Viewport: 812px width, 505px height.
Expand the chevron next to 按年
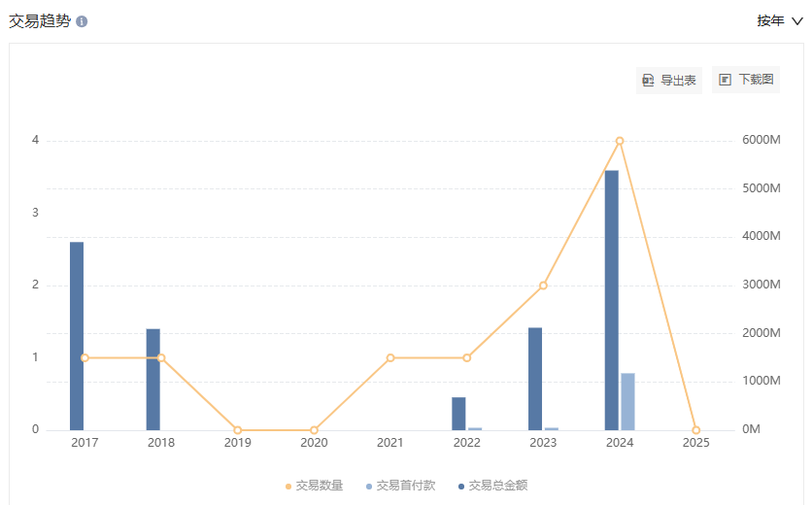(797, 21)
